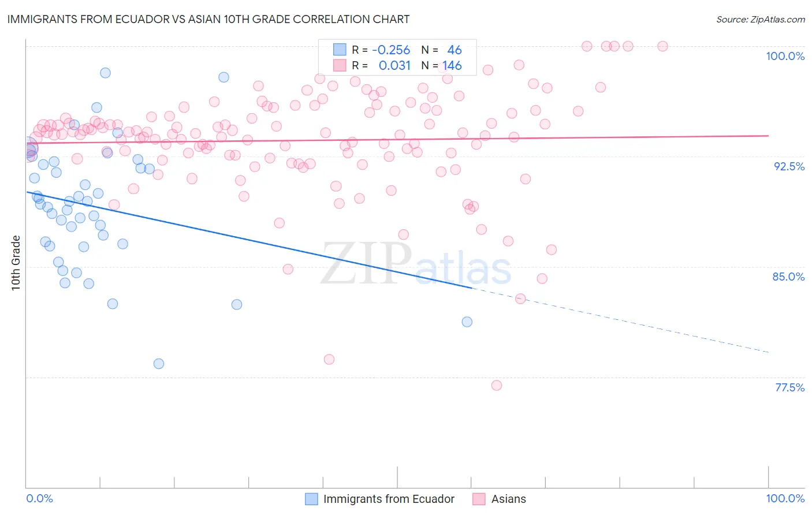Screen dimensions: 812x515
Task: Click the pink Asians legend swatch
Action: [x=479, y=499]
